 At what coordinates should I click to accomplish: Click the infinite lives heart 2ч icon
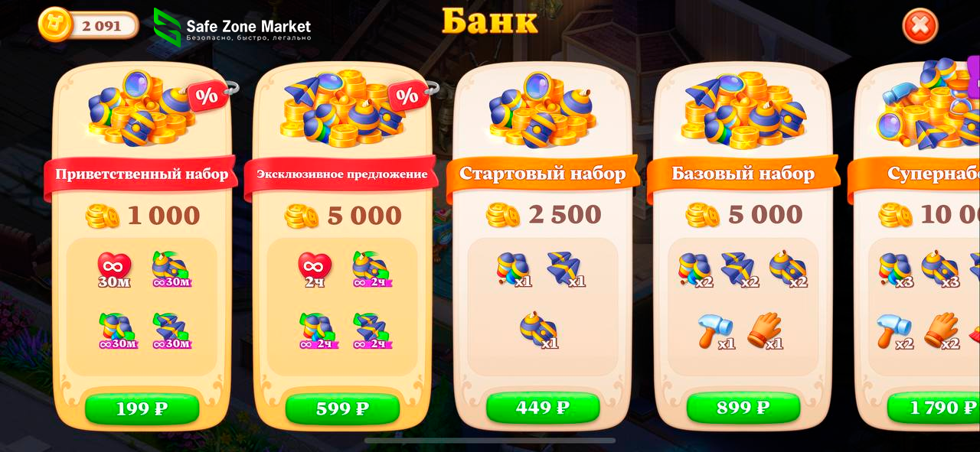click(x=315, y=269)
